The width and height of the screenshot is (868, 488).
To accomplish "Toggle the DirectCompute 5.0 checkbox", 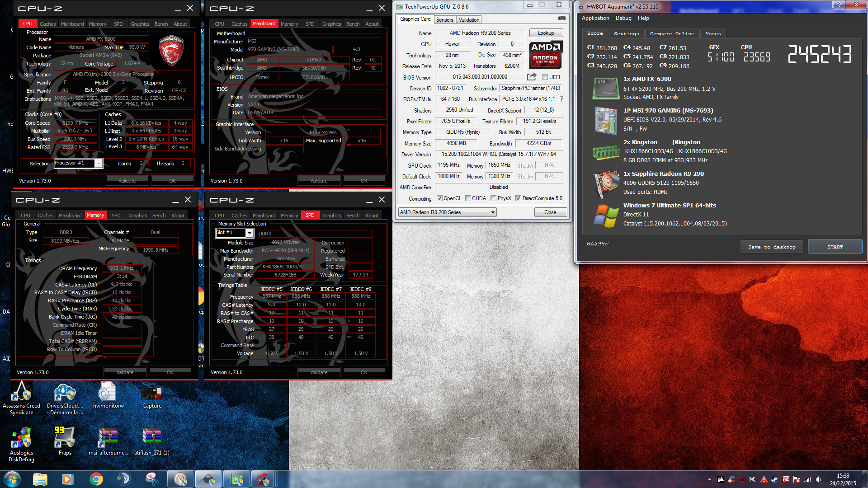I will point(518,198).
